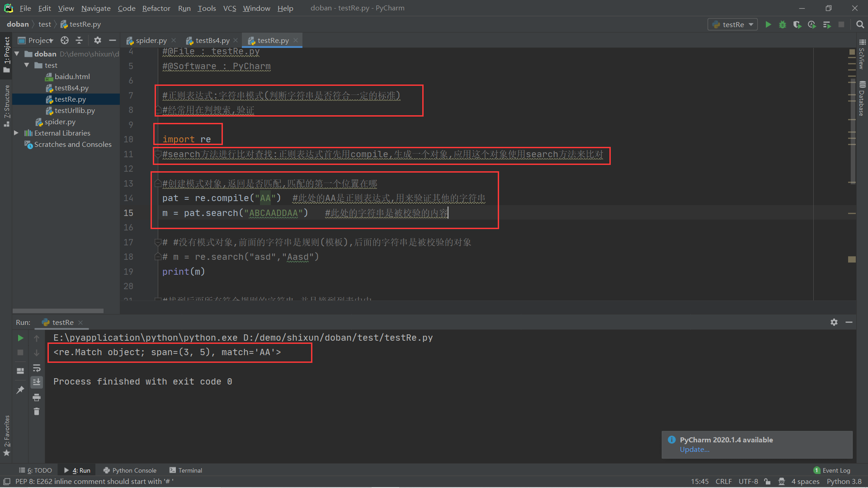The image size is (868, 488).
Task: Open the testRe run configuration dropdown
Action: [732, 24]
